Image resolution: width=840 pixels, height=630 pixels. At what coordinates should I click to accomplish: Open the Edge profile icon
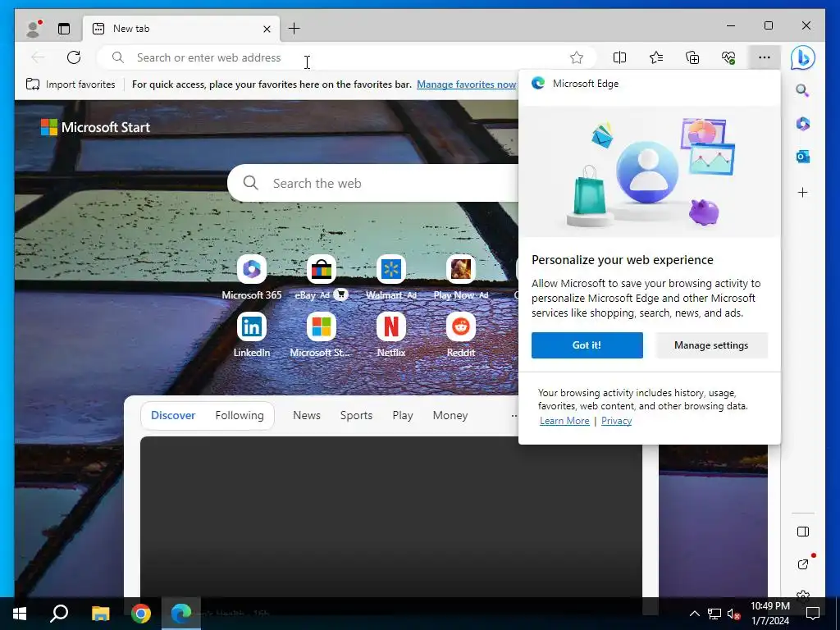(x=33, y=29)
